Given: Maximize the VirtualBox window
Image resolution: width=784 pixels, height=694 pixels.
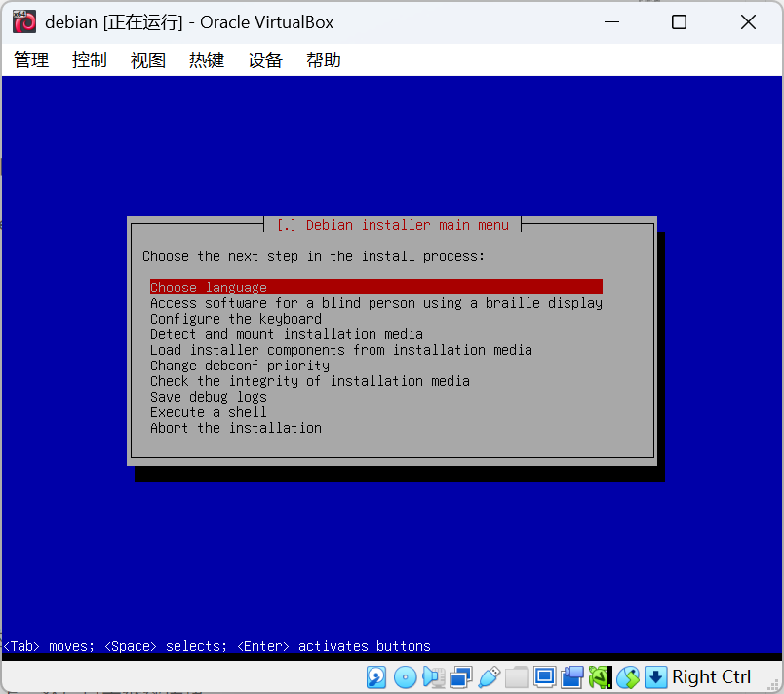Looking at the screenshot, I should (679, 22).
